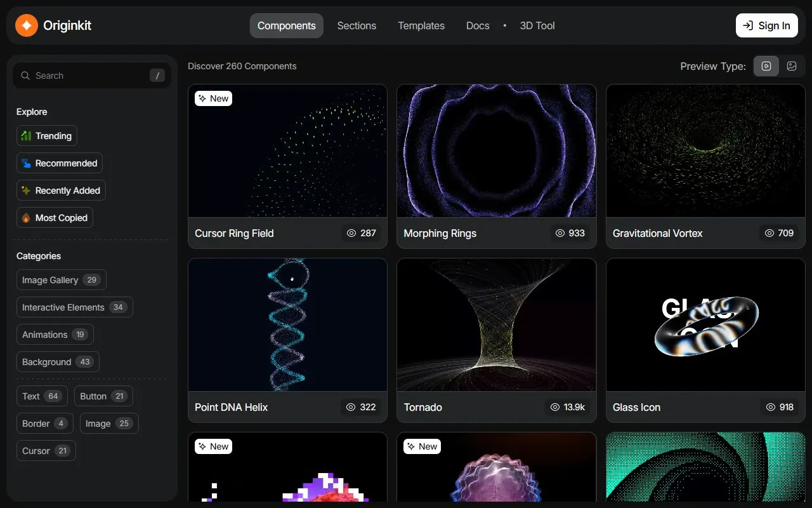Click the 'Cursor Ring Field' title
The width and height of the screenshot is (812, 508).
(x=234, y=233)
